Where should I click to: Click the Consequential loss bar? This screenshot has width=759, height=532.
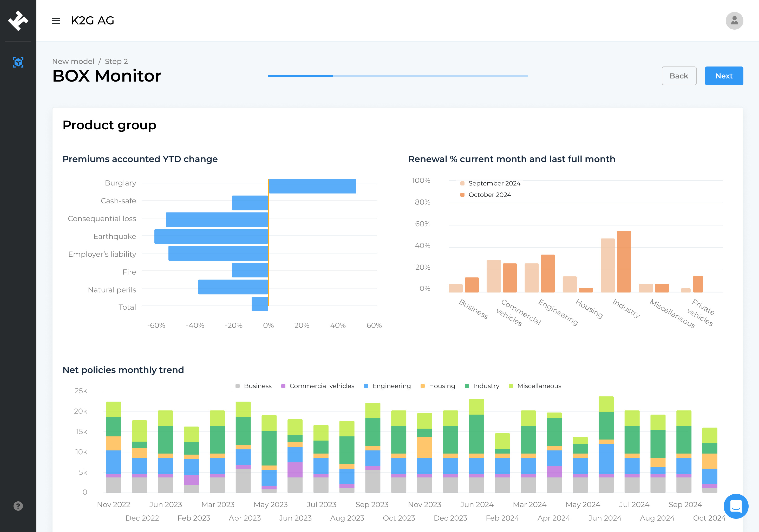[217, 220]
